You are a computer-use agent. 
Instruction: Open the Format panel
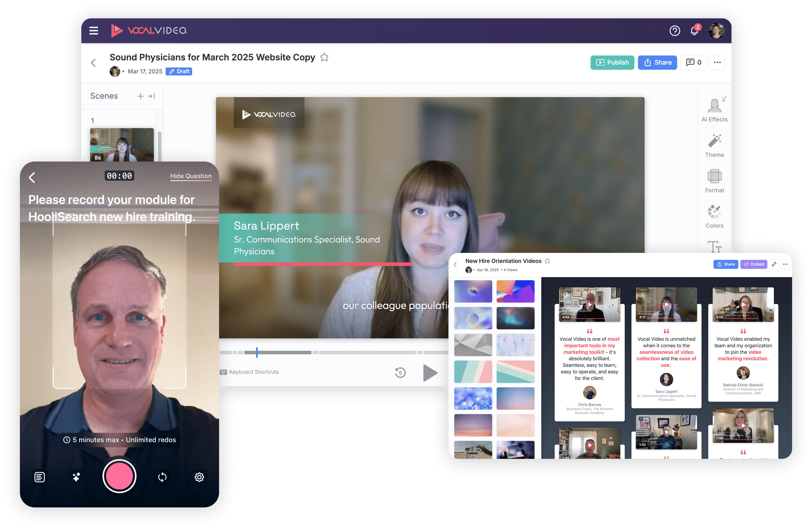(x=714, y=181)
